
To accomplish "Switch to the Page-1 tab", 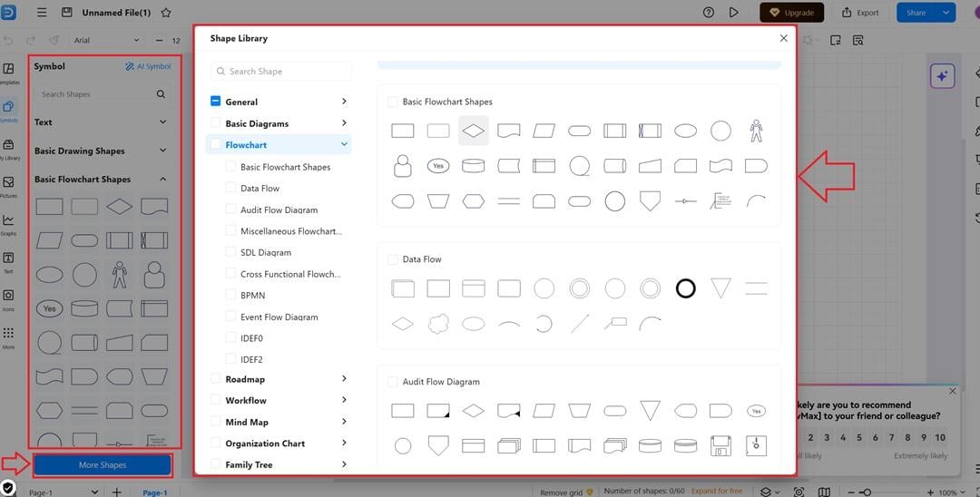I will (155, 492).
